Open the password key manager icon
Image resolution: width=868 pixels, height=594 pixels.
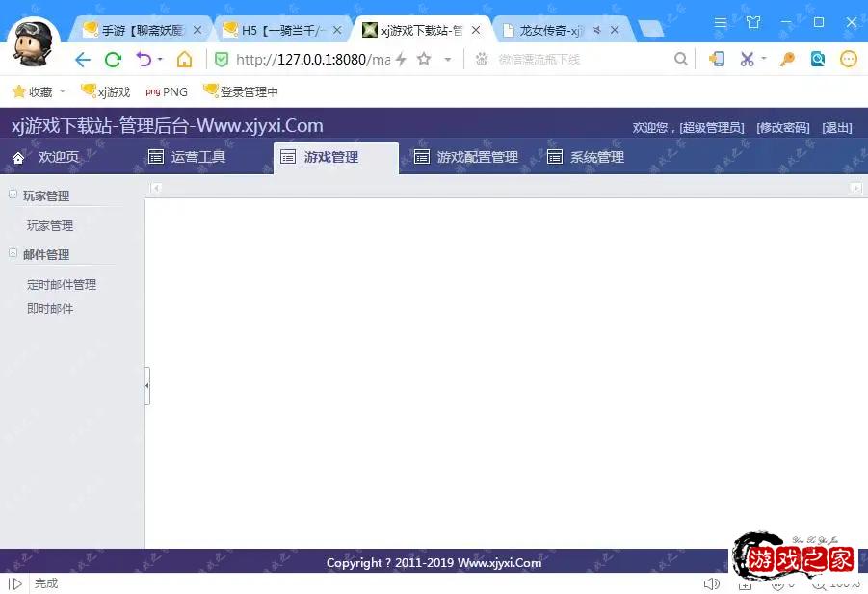pyautogui.click(x=788, y=59)
